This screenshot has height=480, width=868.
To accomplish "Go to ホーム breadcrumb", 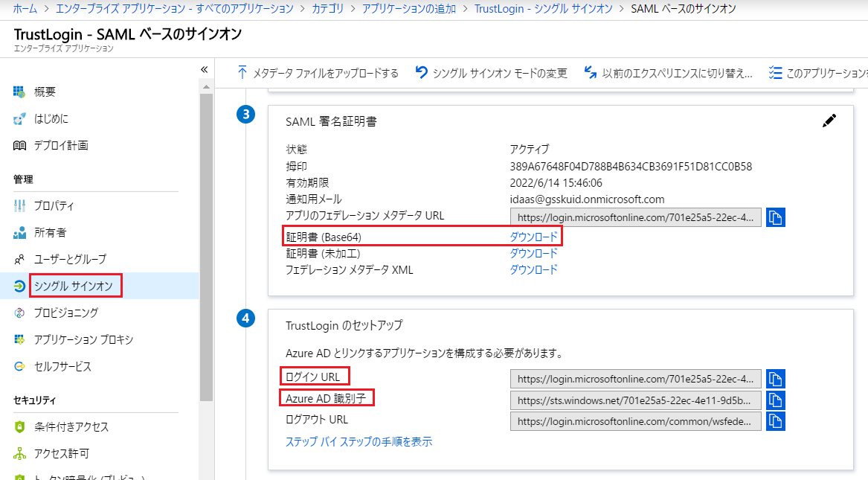I will pyautogui.click(x=25, y=9).
